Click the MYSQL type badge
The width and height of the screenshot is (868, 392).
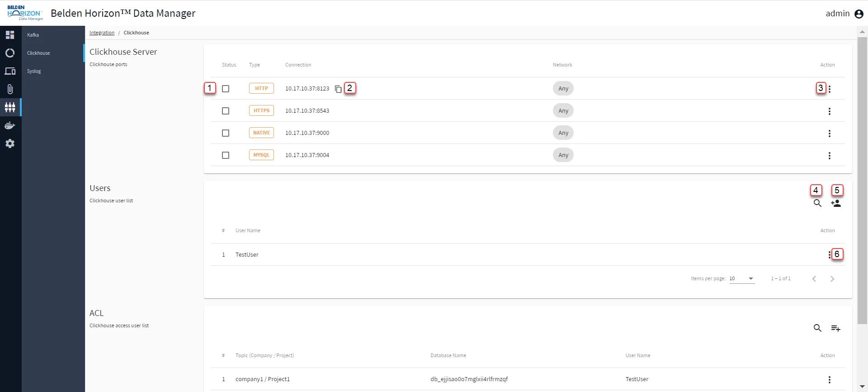(261, 155)
